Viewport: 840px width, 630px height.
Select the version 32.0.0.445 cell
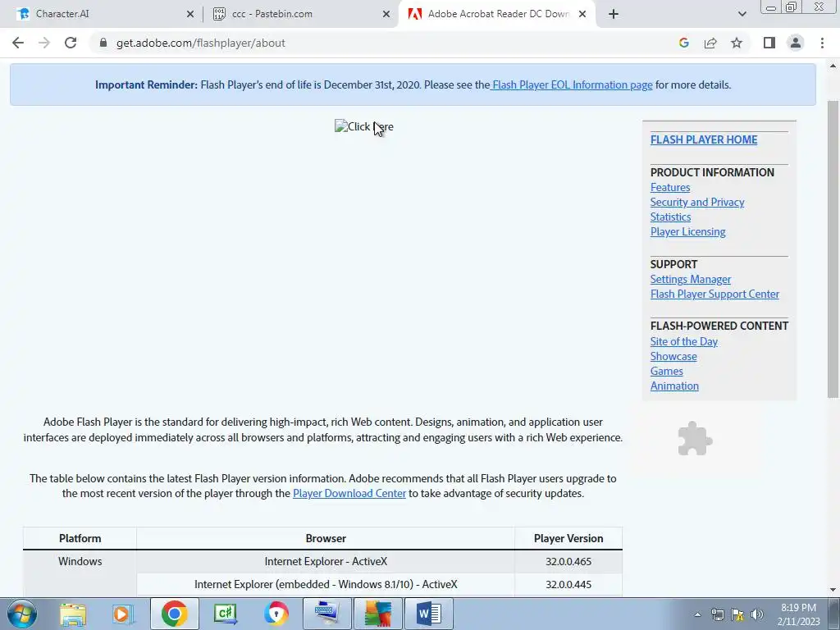click(568, 584)
